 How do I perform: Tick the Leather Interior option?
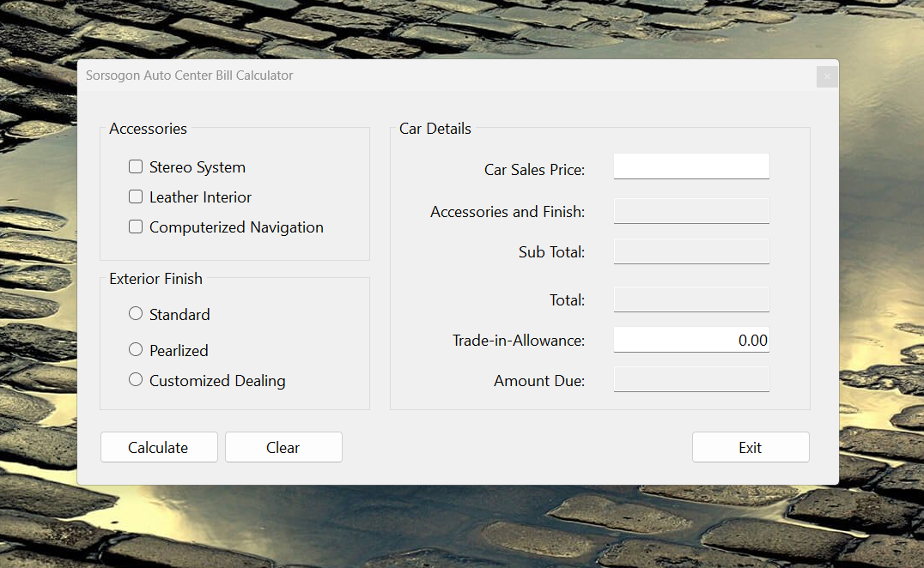pos(136,197)
